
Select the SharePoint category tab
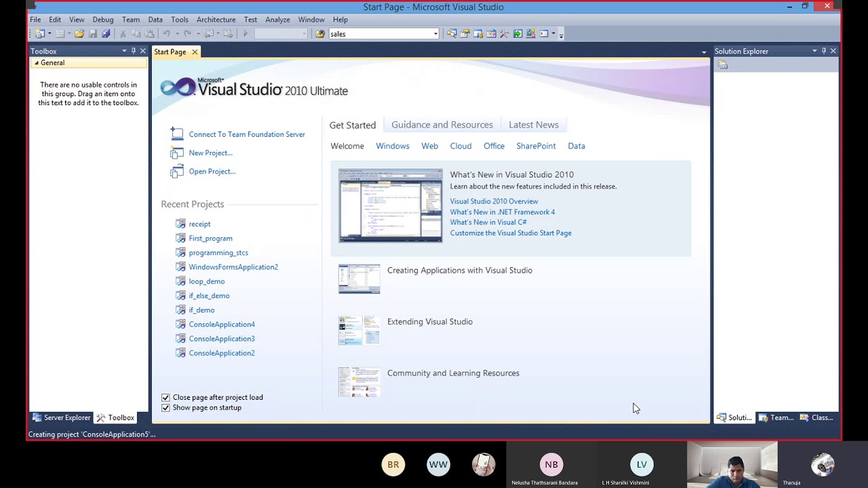[536, 146]
